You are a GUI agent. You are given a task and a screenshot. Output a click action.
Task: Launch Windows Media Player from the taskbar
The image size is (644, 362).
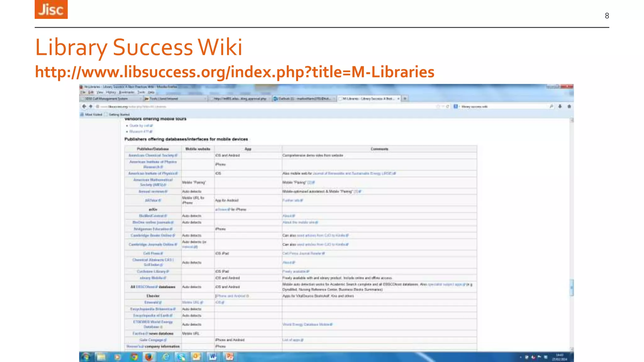(118, 357)
